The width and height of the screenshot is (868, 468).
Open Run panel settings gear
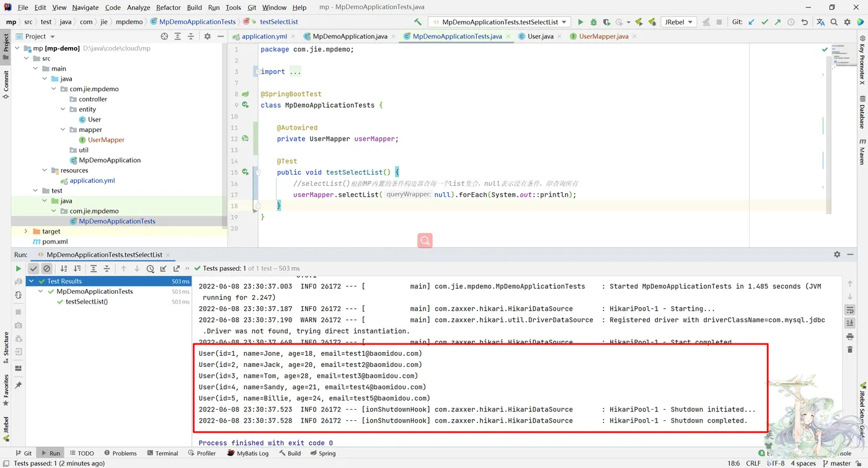pyautogui.click(x=837, y=254)
